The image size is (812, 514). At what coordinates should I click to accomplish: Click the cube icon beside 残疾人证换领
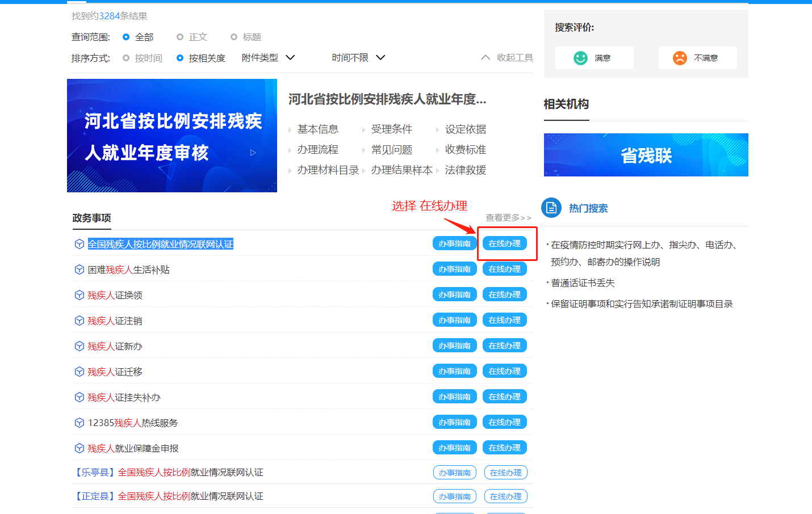click(x=79, y=295)
